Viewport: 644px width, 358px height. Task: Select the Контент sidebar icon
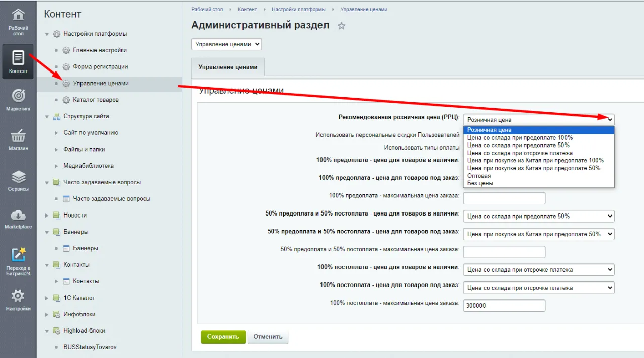(18, 60)
